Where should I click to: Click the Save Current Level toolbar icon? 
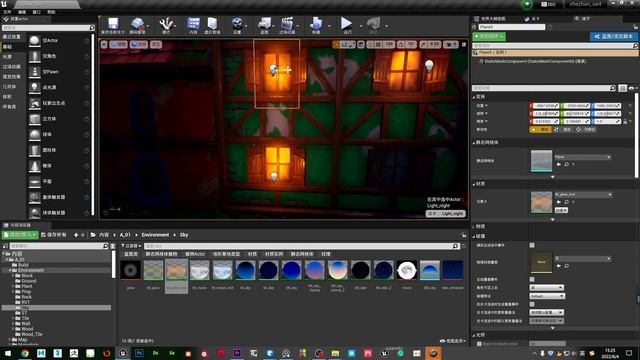click(x=113, y=24)
